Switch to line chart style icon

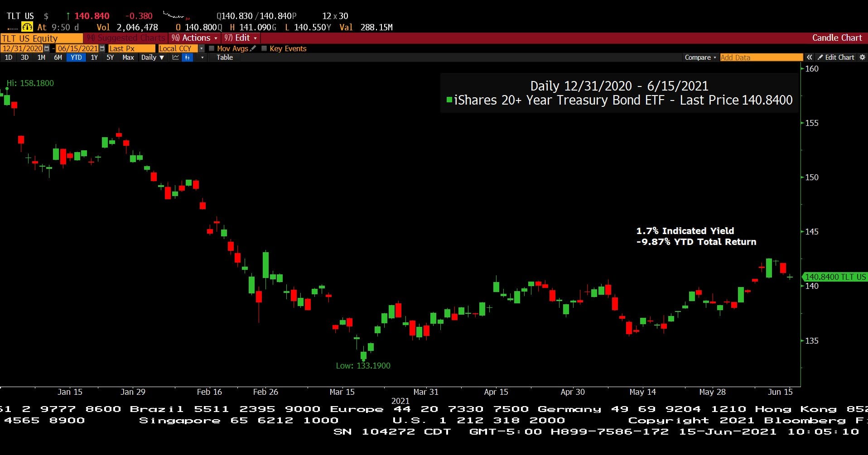(x=176, y=57)
